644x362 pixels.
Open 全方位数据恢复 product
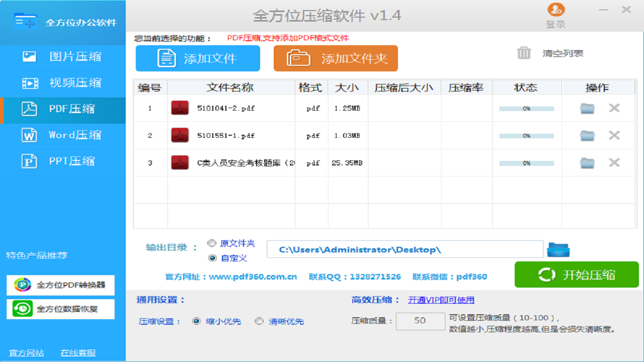[60, 309]
